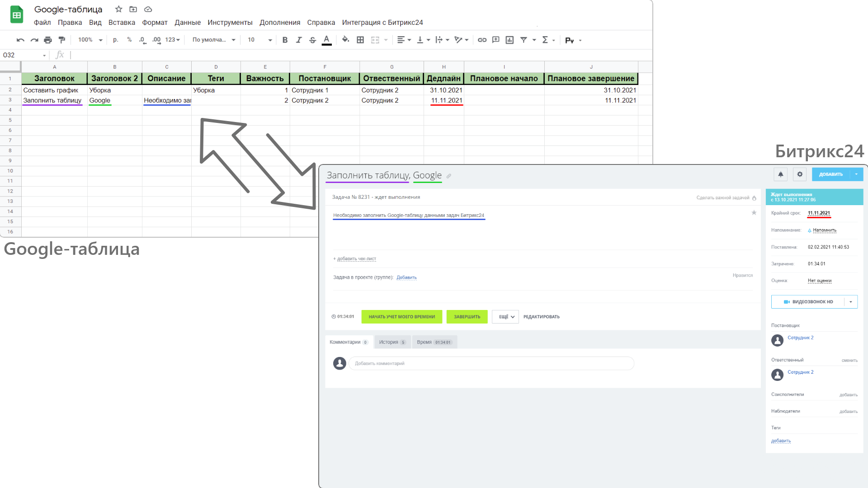
Task: Expand the ЕЩЁ dropdown button
Action: [x=506, y=317]
